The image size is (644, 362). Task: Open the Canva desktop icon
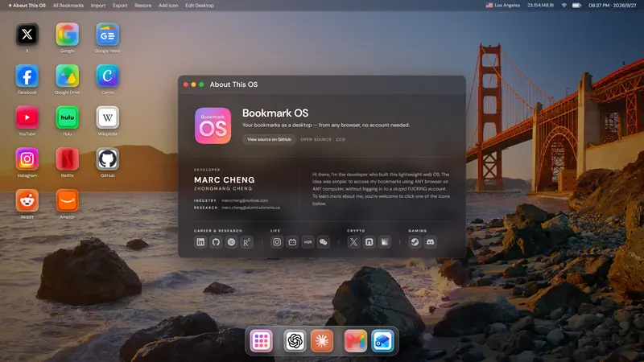pos(108,76)
